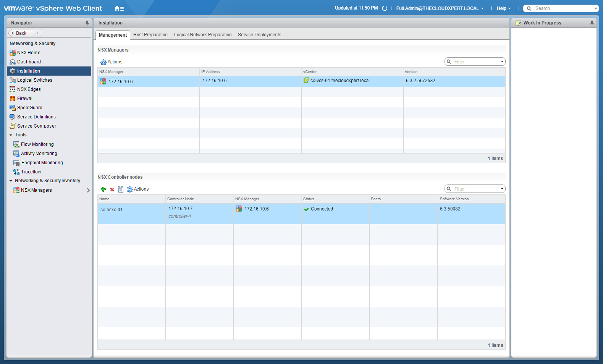Open the NSX Managers filter dropdown arrow
This screenshot has width=603, height=364.
(x=502, y=61)
